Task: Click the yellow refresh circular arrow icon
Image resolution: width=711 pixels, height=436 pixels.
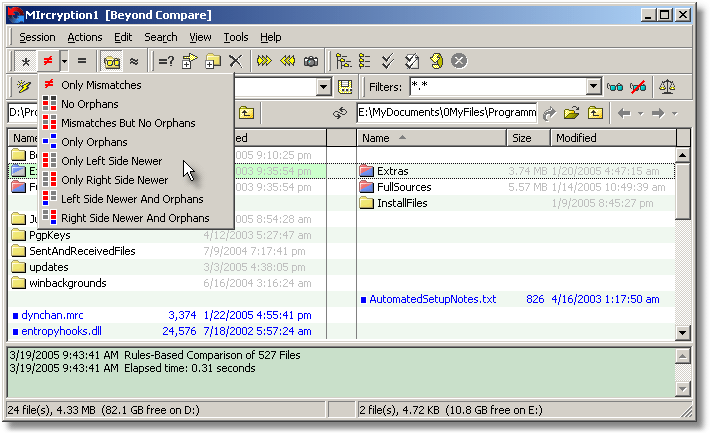Action: click(x=436, y=61)
